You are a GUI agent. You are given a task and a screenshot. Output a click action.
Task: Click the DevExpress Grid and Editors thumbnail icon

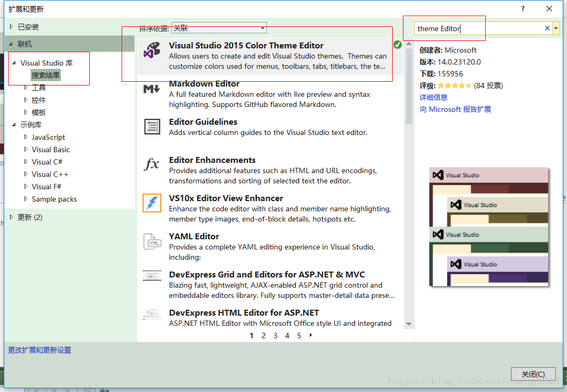point(152,276)
